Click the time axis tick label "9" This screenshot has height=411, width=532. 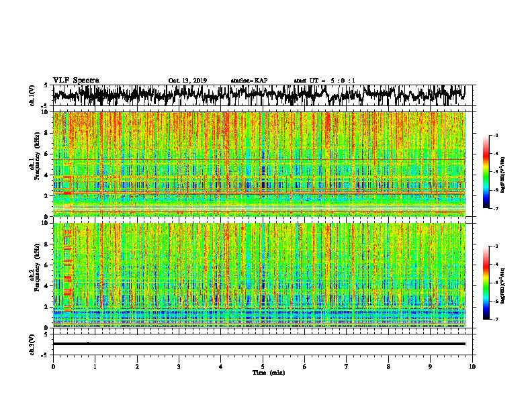coord(430,367)
